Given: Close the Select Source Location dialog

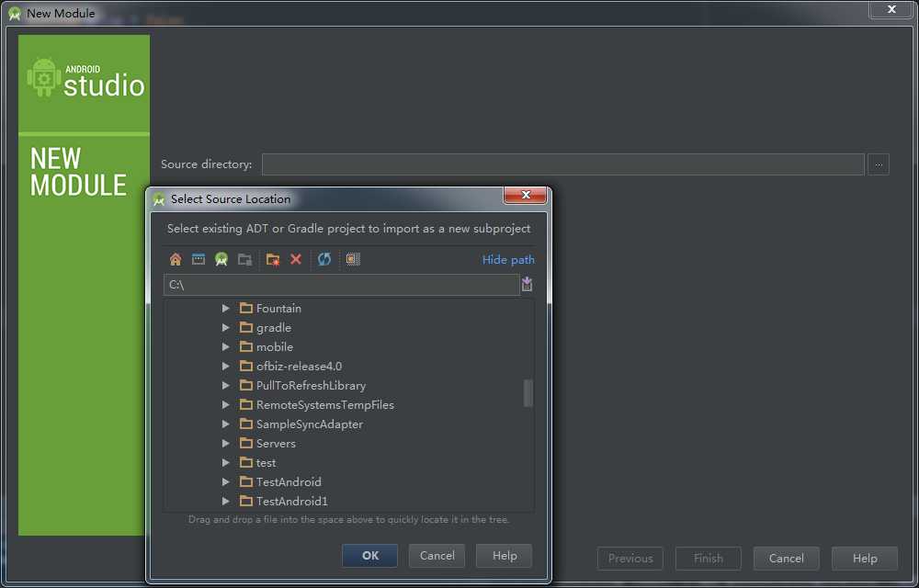Looking at the screenshot, I should pyautogui.click(x=526, y=195).
